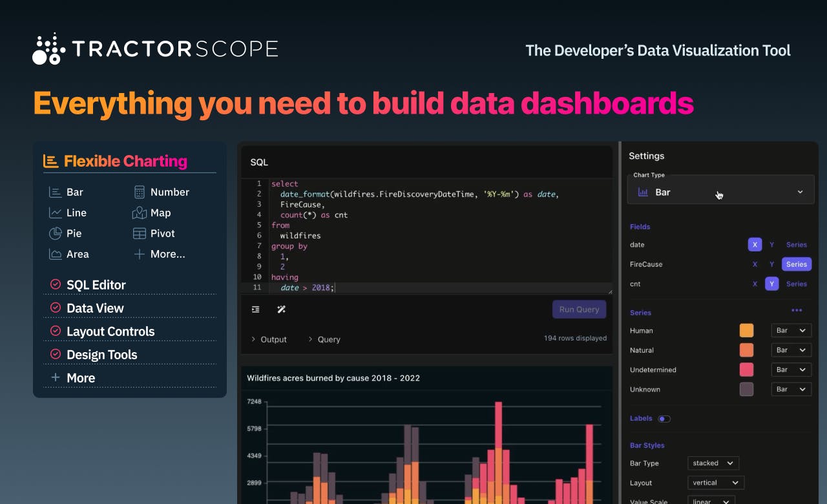
Task: Select the Line chart icon
Action: 55,213
